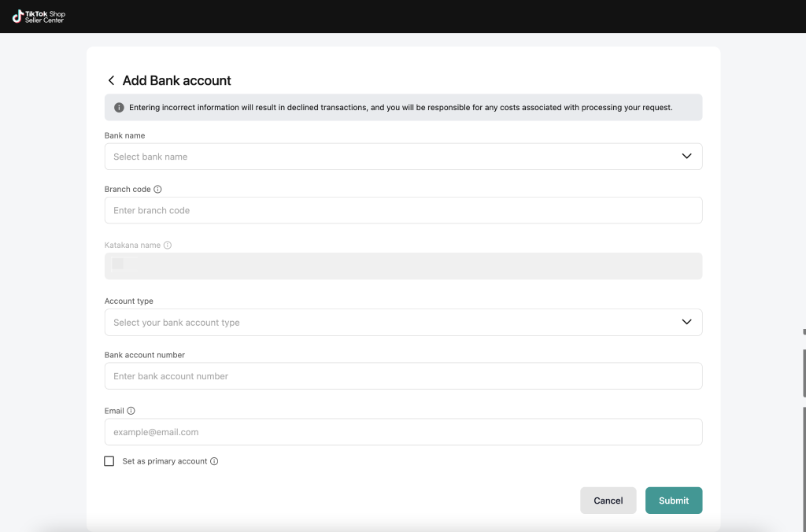The height and width of the screenshot is (532, 806).
Task: Focus the Enter branch code field
Action: pyautogui.click(x=403, y=211)
